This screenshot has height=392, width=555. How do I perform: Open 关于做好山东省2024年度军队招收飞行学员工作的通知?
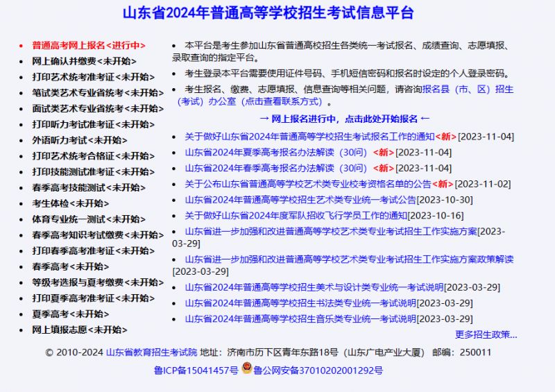pyautogui.click(x=296, y=216)
